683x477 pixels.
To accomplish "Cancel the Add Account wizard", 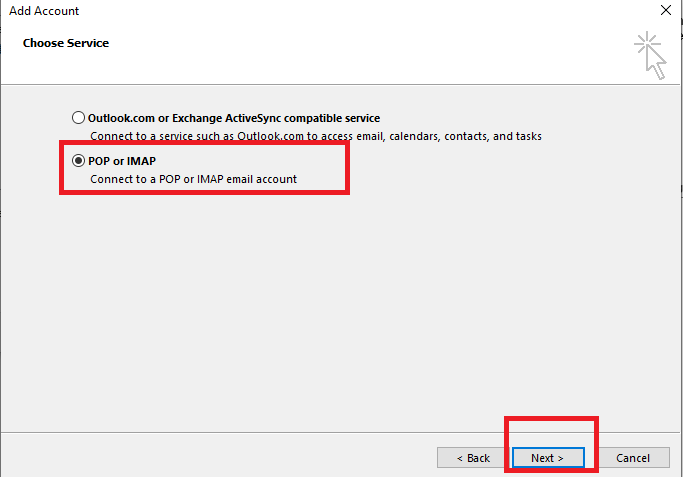I will 633,458.
